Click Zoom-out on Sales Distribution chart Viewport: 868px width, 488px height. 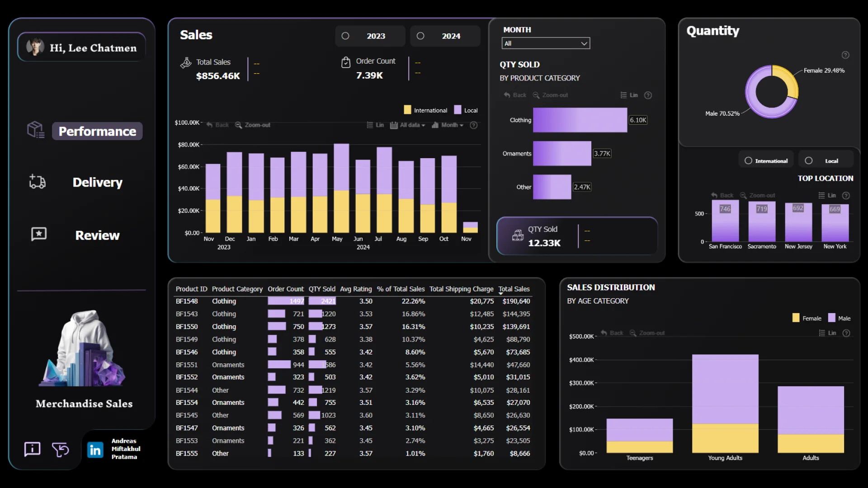[647, 333]
